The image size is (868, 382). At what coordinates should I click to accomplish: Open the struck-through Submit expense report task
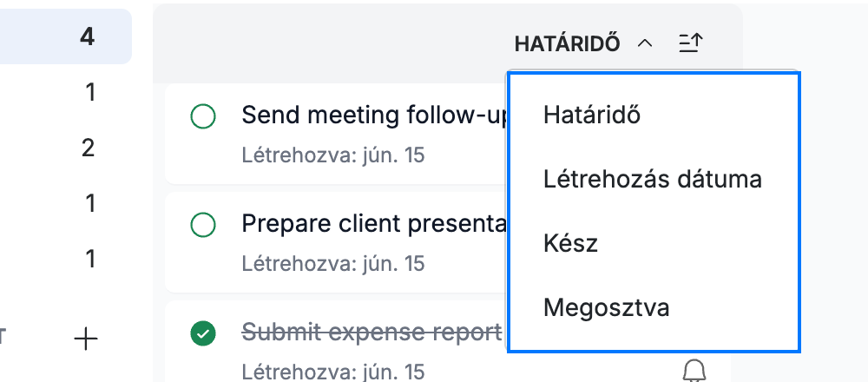click(x=372, y=333)
